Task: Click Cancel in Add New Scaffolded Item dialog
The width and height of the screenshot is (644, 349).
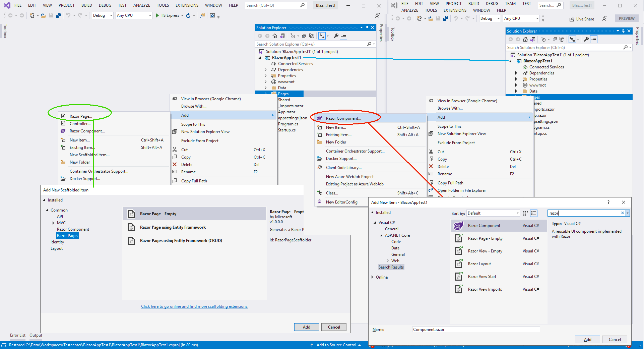Action: (334, 327)
